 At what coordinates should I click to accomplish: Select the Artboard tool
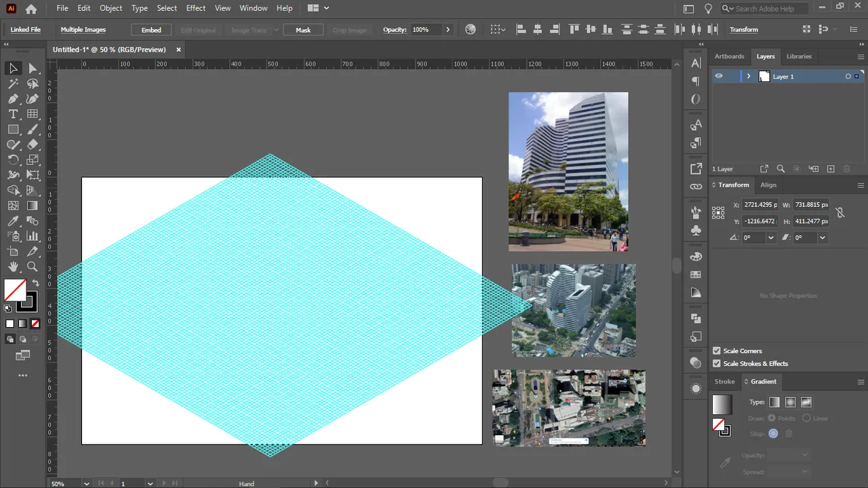[x=13, y=252]
